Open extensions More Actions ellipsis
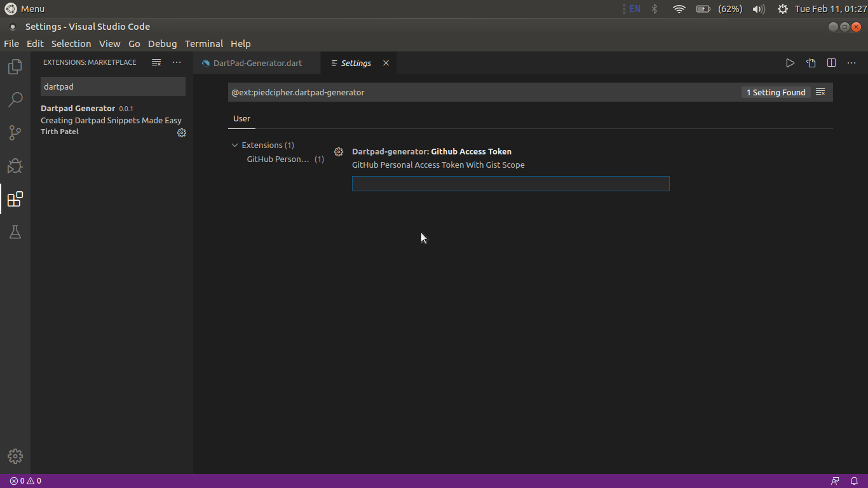The width and height of the screenshot is (868, 488). pos(177,62)
